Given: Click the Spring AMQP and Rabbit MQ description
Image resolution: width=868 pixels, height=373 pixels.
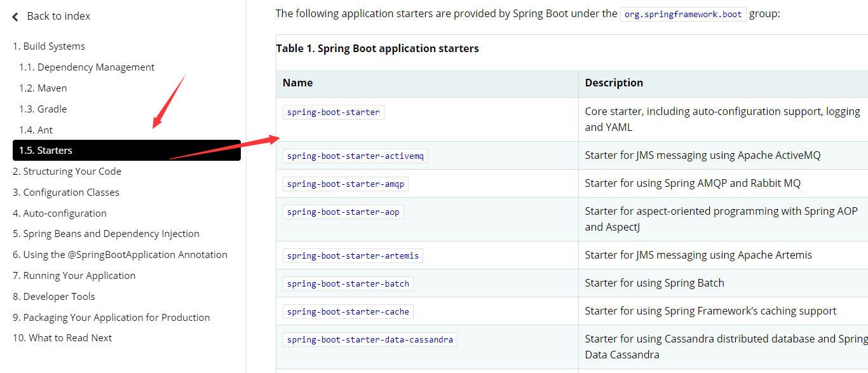Looking at the screenshot, I should (x=693, y=183).
